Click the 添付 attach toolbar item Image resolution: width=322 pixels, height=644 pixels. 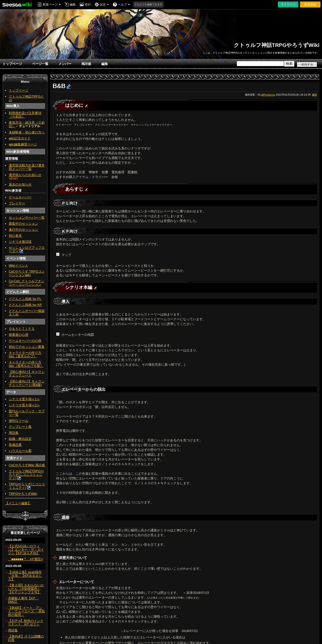(85, 5)
